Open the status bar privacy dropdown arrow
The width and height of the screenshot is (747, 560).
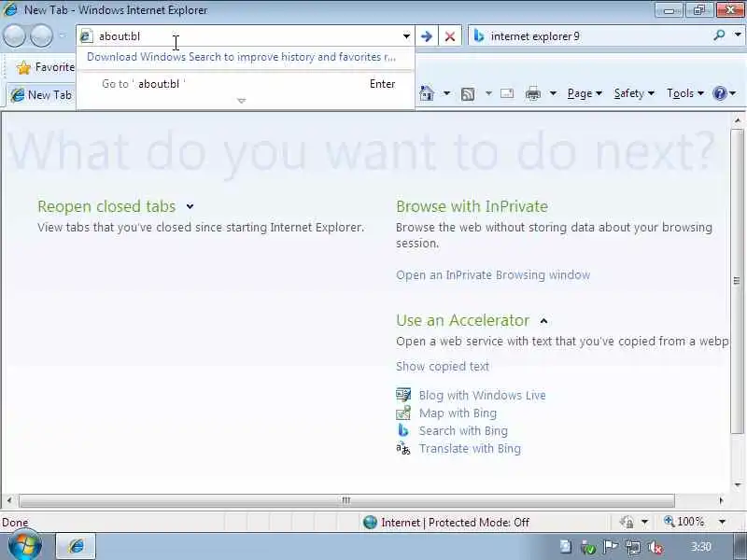644,522
